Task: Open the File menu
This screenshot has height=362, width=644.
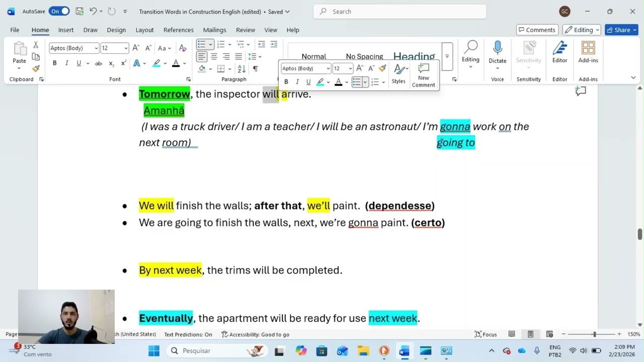Action: pyautogui.click(x=15, y=30)
